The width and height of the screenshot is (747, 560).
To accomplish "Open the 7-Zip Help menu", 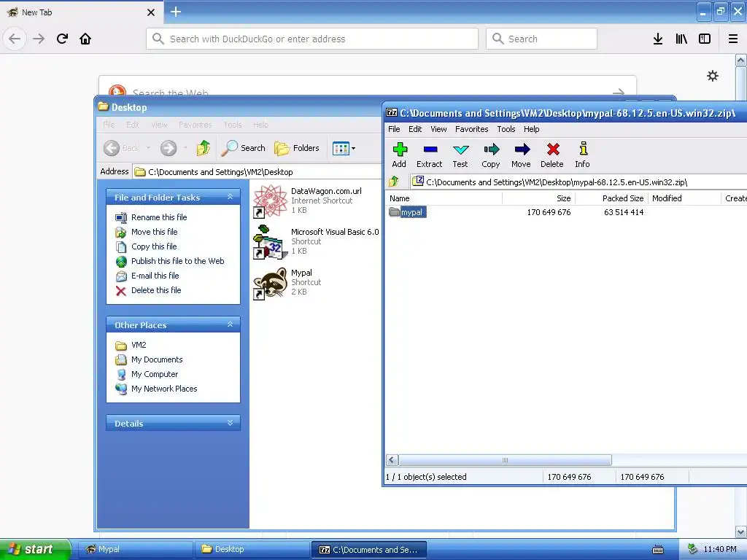I will click(x=531, y=129).
